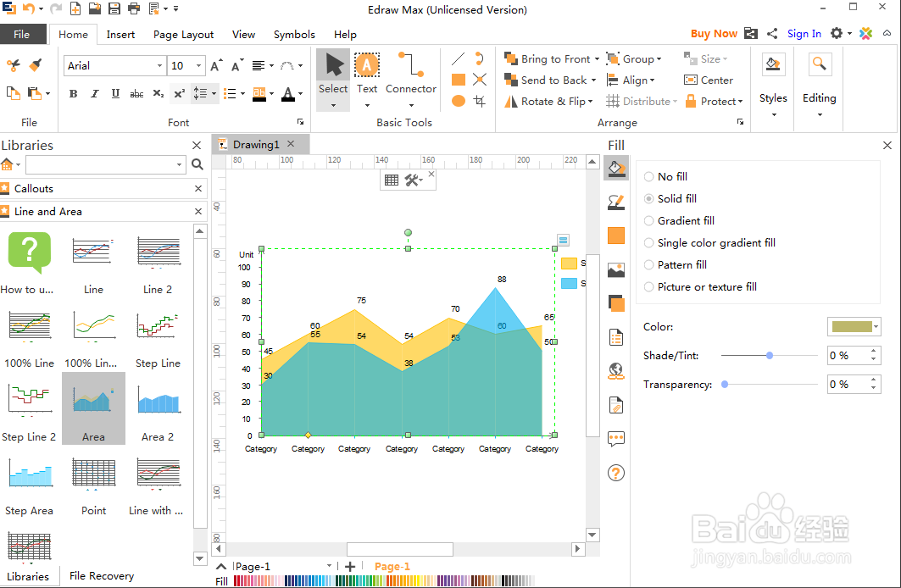Screen dimensions: 901x588
Task: Select the rectangle shape tool
Action: pos(459,80)
